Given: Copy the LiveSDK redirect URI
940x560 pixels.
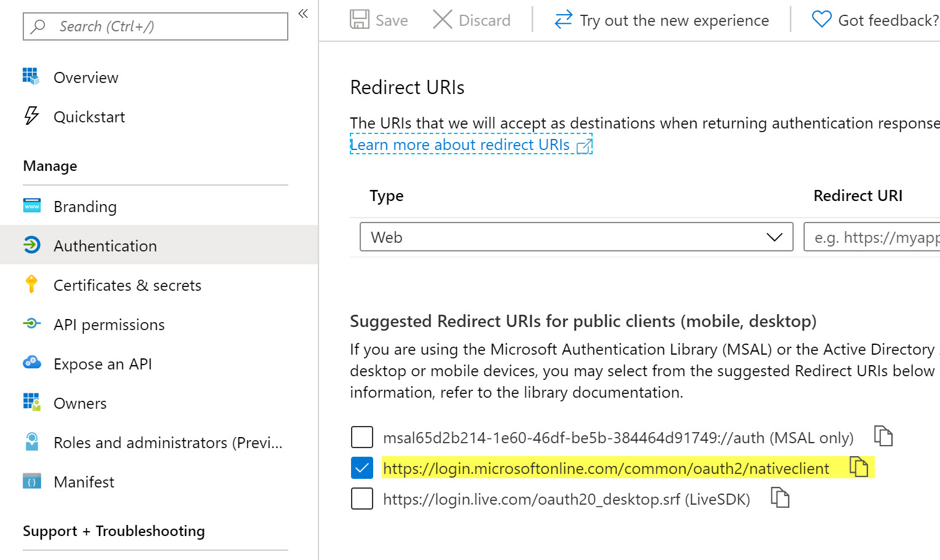Looking at the screenshot, I should (x=780, y=497).
